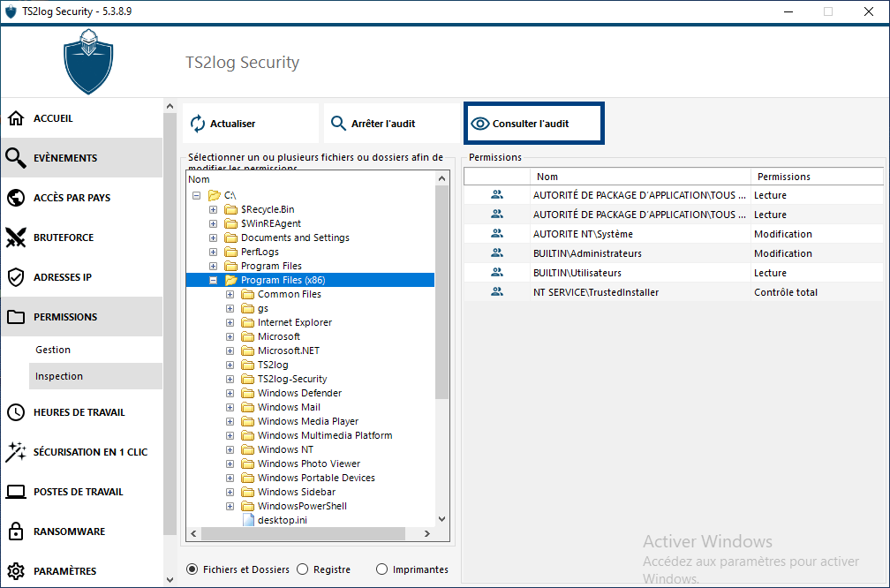Screen dimensions: 890x588
Task: Click the Adresses IP shield icon
Action: [16, 277]
